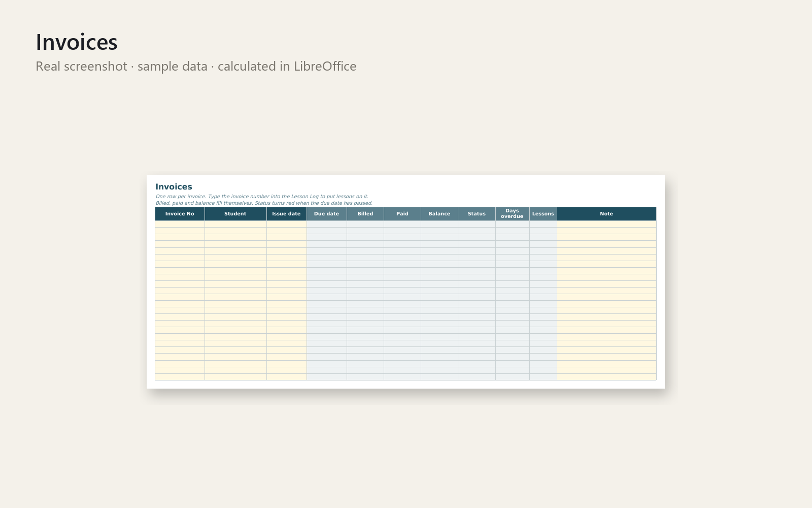Click the 'One row per invoice' instruction line
Viewport: 812px width, 508px height.
click(x=262, y=197)
